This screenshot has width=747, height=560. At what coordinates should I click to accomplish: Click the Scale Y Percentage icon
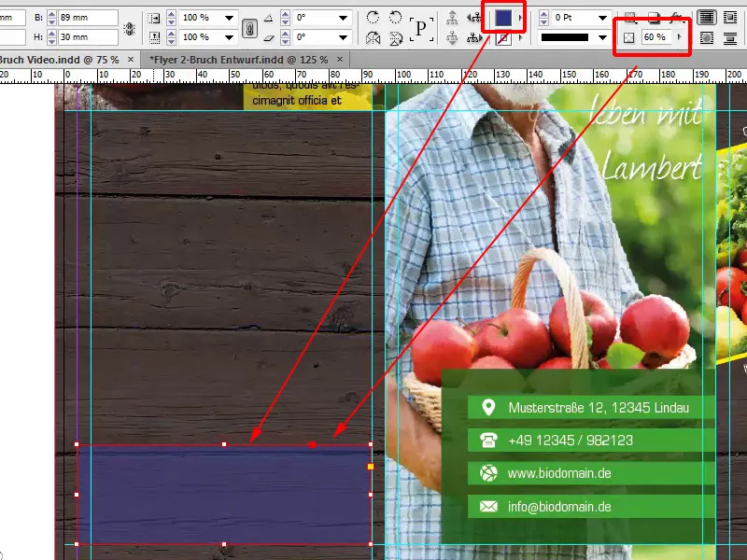[x=154, y=37]
